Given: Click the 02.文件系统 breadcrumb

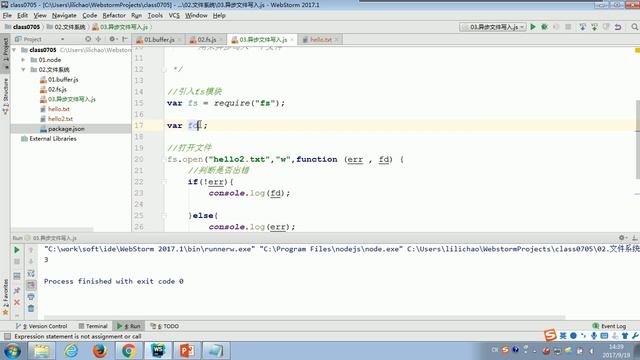Looking at the screenshot, I should click(x=67, y=27).
